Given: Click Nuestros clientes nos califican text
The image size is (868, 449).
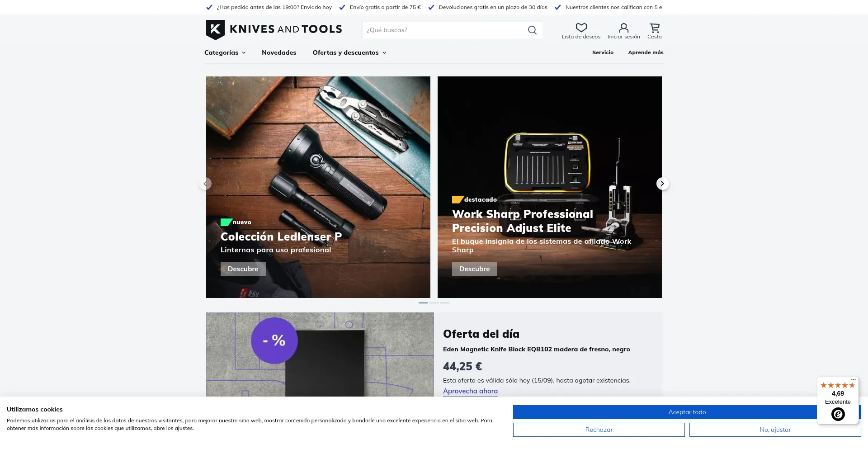Looking at the screenshot, I should pos(613,7).
